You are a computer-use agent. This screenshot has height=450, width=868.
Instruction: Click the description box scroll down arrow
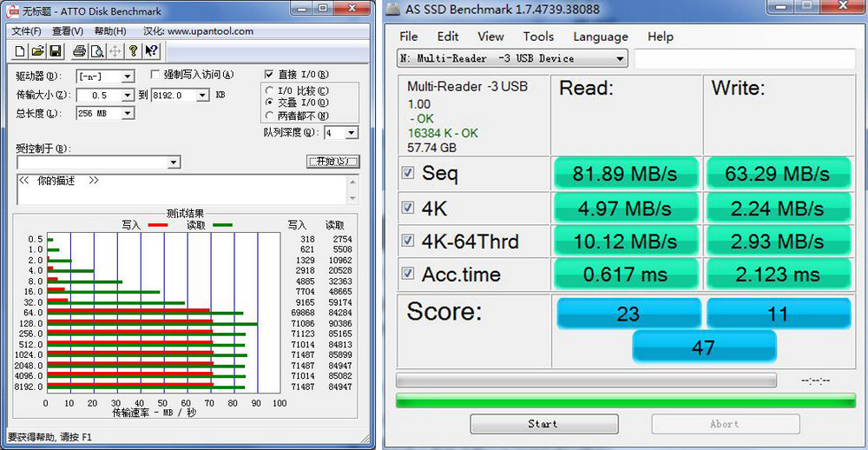click(353, 199)
